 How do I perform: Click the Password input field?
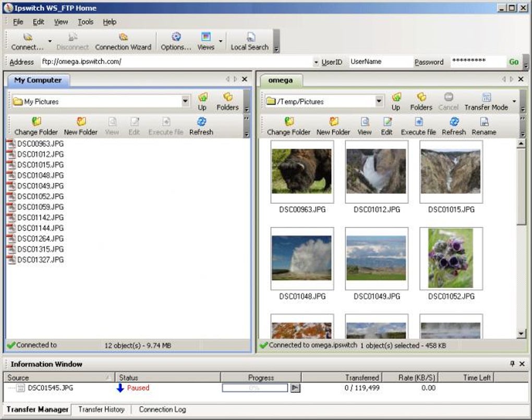(477, 61)
